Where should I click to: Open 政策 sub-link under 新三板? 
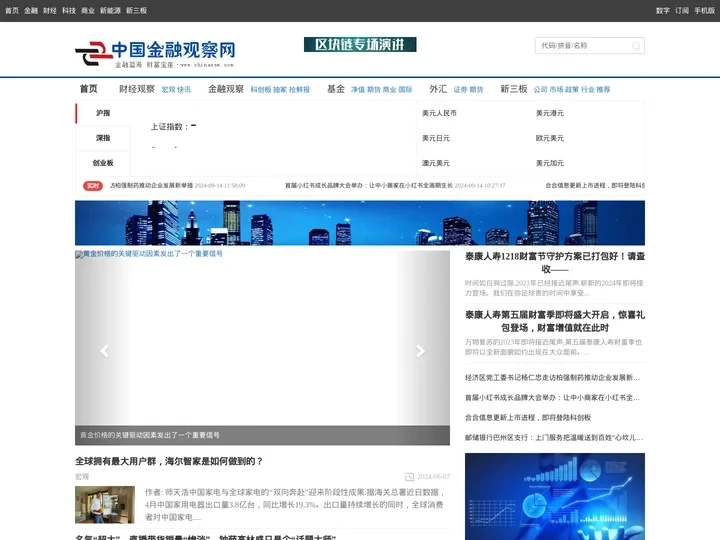click(x=572, y=90)
